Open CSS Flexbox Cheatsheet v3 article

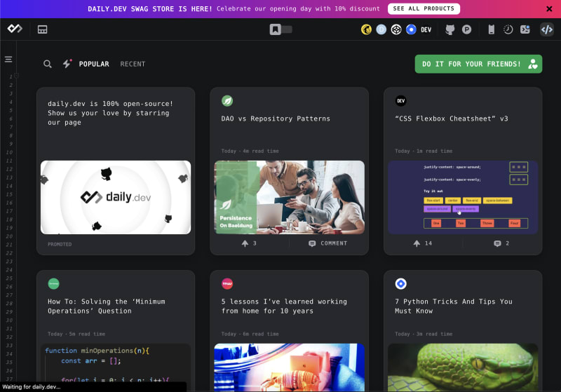pyautogui.click(x=452, y=119)
